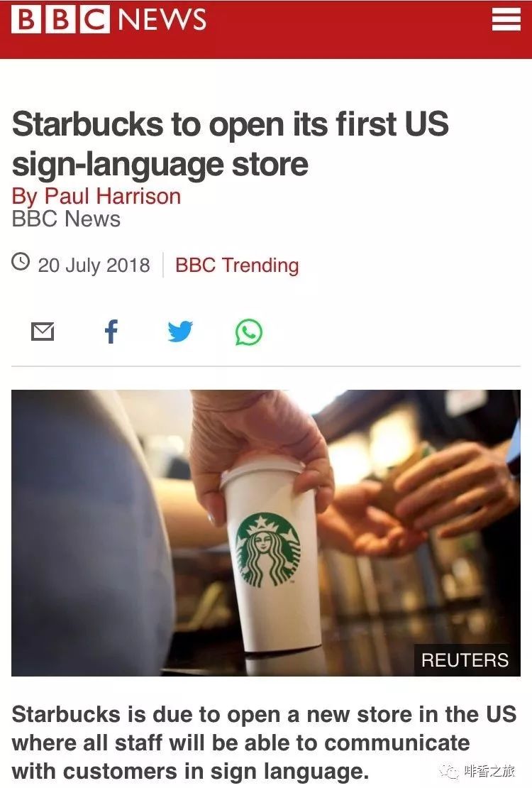Click the BBC News text under byline
532x788 pixels.
pyautogui.click(x=66, y=219)
